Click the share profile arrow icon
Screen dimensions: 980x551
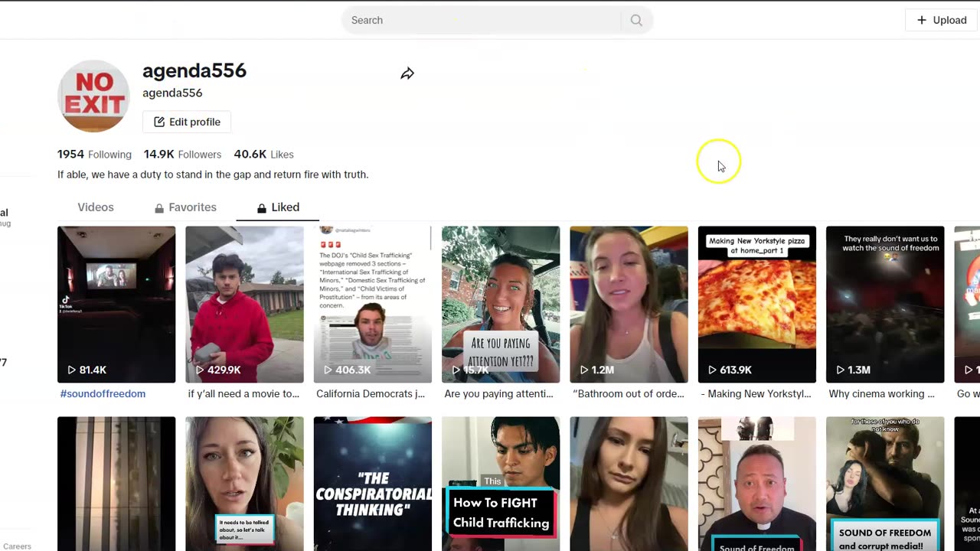pos(407,73)
